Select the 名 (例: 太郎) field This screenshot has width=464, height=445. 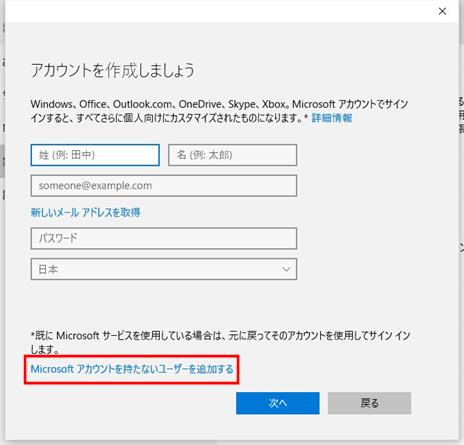(x=232, y=155)
